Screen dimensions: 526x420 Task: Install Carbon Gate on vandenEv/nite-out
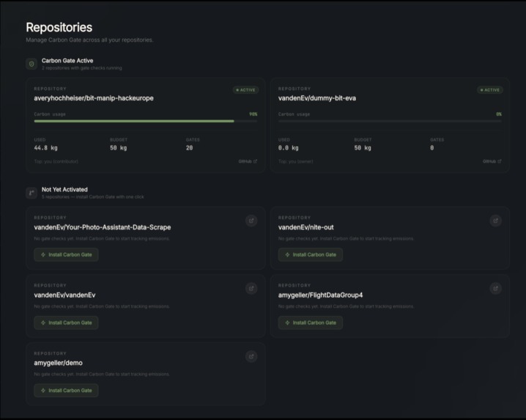click(x=311, y=255)
